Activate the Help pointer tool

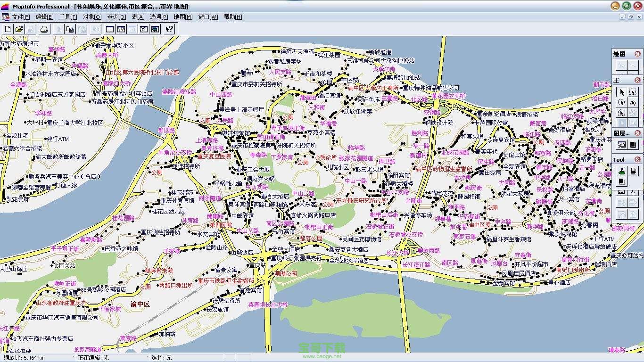(x=170, y=29)
